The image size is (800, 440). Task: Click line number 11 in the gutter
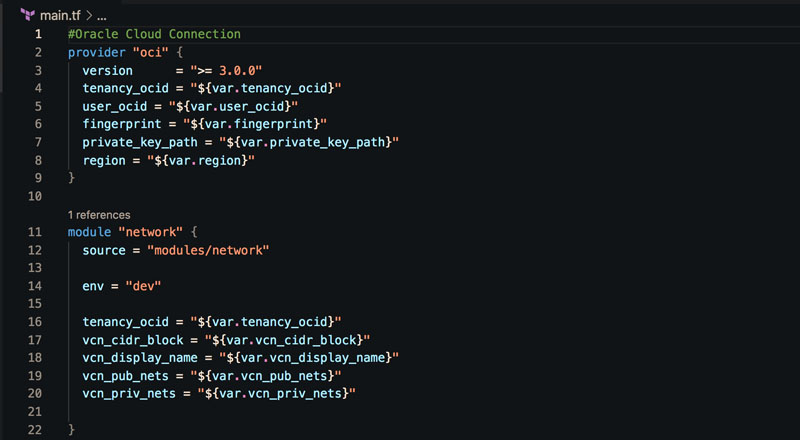[x=38, y=232]
